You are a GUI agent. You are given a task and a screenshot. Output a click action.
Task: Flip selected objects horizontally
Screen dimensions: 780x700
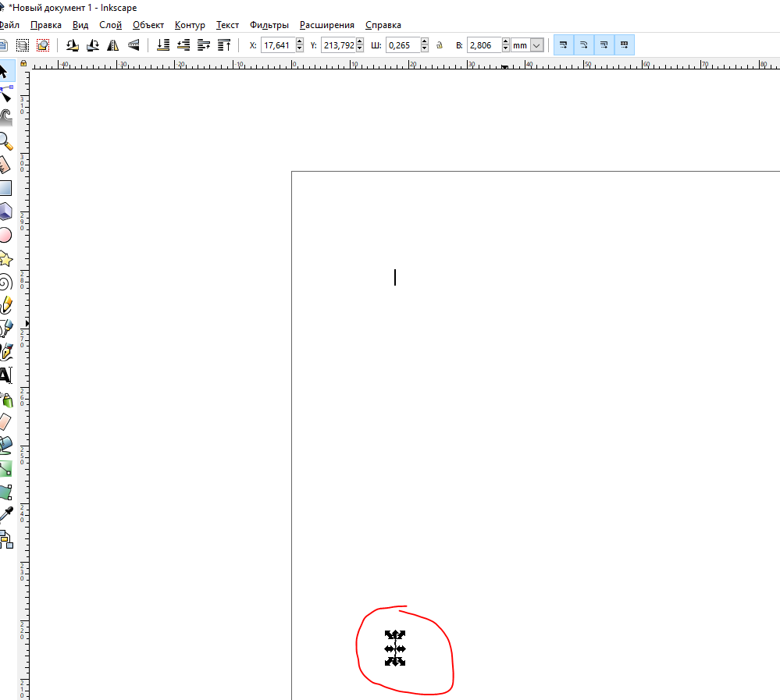click(x=113, y=45)
